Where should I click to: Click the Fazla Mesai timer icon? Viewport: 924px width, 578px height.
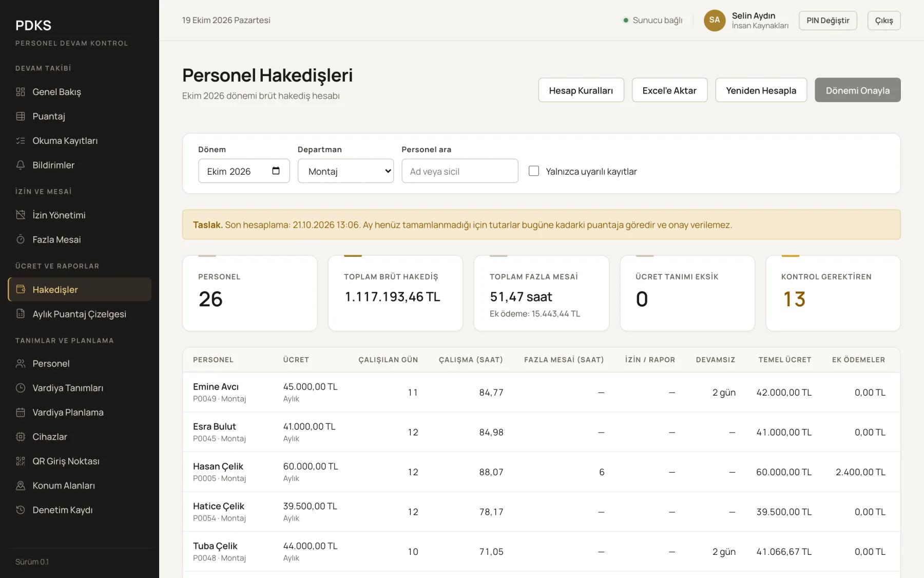[21, 239]
